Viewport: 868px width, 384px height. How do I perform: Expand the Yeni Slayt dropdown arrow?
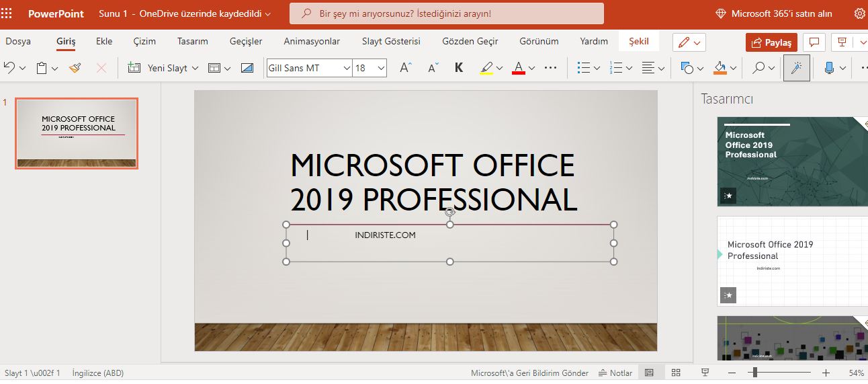(x=196, y=68)
